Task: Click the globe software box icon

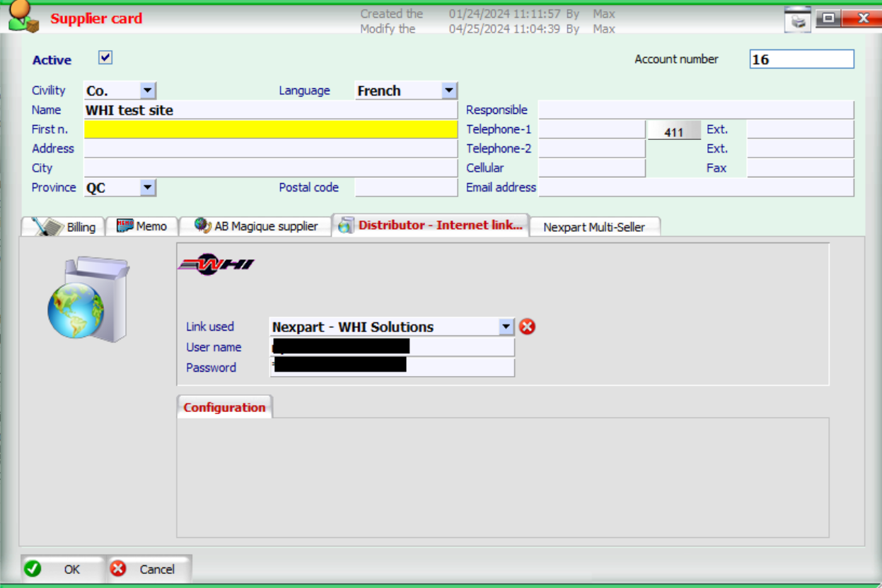Action: 88,300
